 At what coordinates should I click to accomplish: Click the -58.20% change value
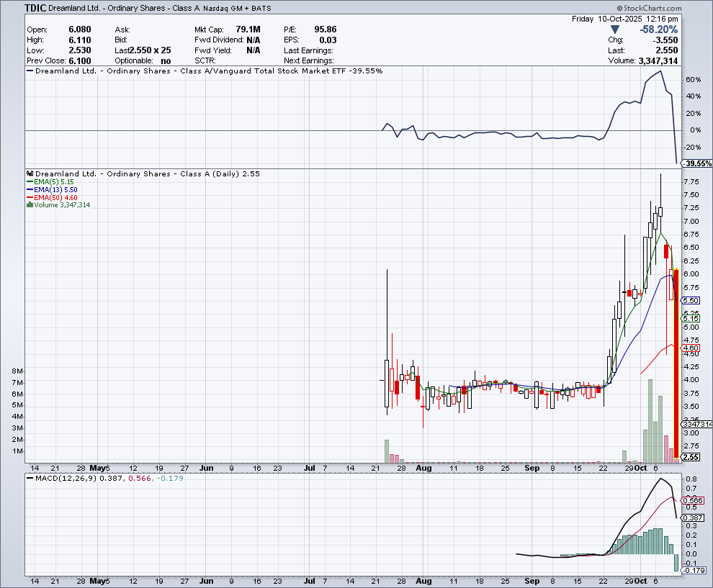pos(658,30)
